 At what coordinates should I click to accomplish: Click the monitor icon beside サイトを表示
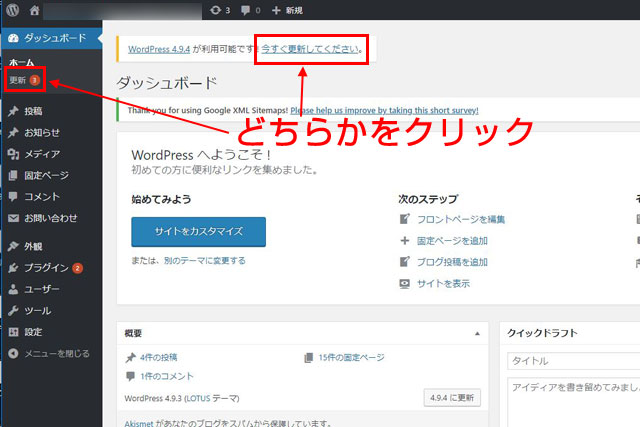click(x=404, y=283)
